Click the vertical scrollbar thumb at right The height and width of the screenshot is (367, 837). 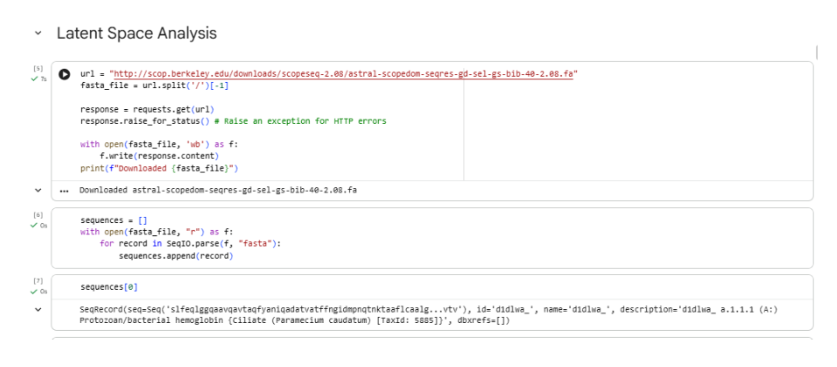click(x=817, y=52)
